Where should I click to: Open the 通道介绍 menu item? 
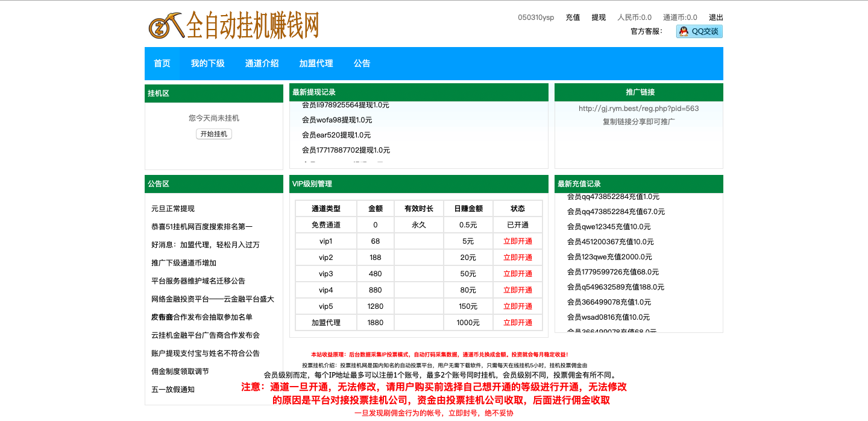click(x=262, y=63)
